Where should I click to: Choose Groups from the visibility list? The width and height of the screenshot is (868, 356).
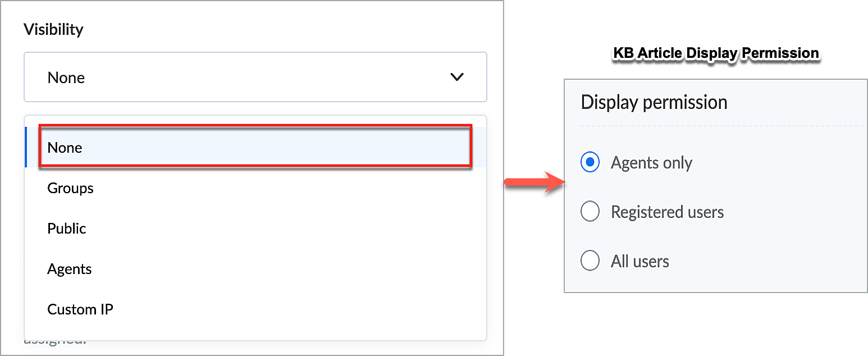click(x=71, y=188)
